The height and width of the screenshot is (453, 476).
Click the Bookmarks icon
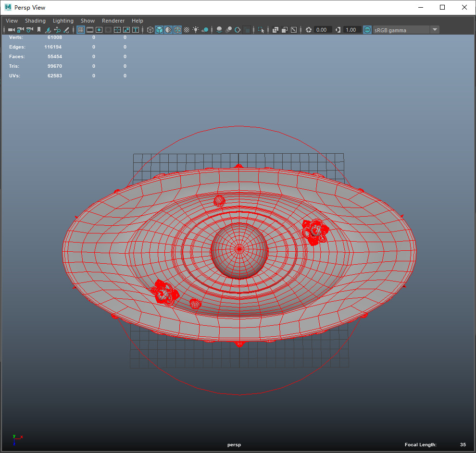pos(39,30)
